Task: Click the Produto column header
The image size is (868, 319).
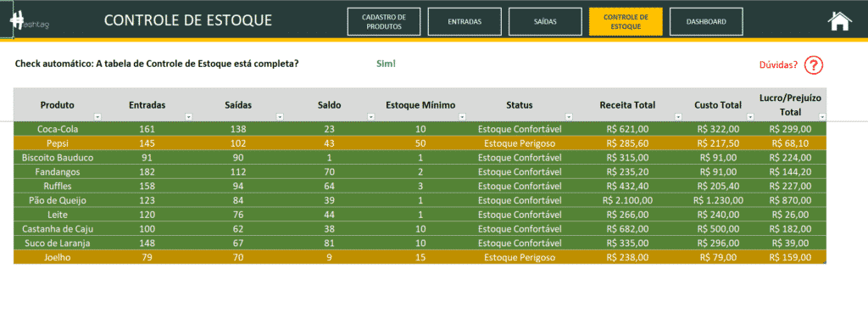Action: pos(57,105)
